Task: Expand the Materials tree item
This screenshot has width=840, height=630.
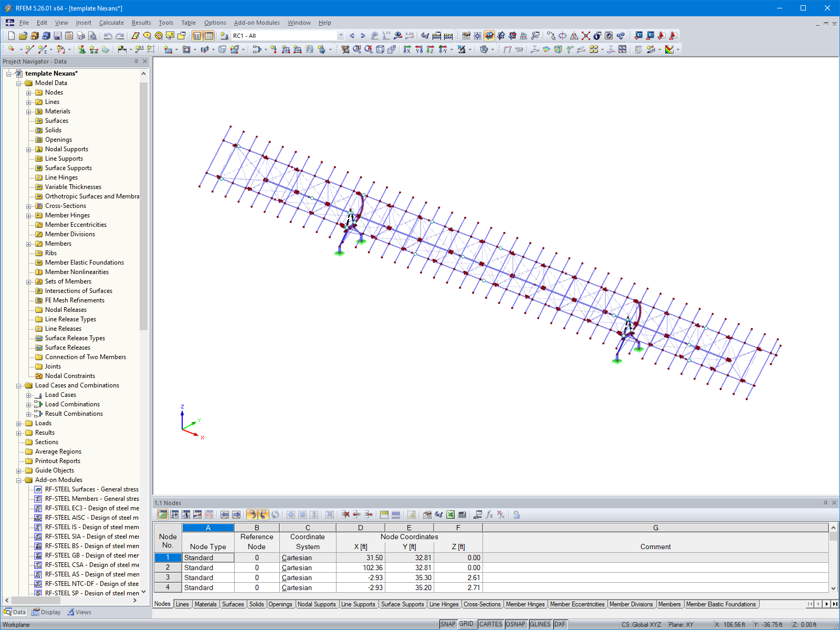Action: (29, 112)
